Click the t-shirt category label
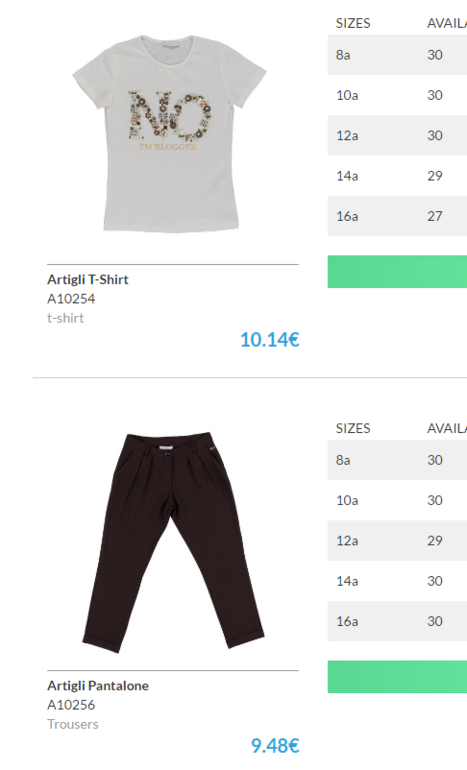The height and width of the screenshot is (770, 467). click(x=65, y=318)
